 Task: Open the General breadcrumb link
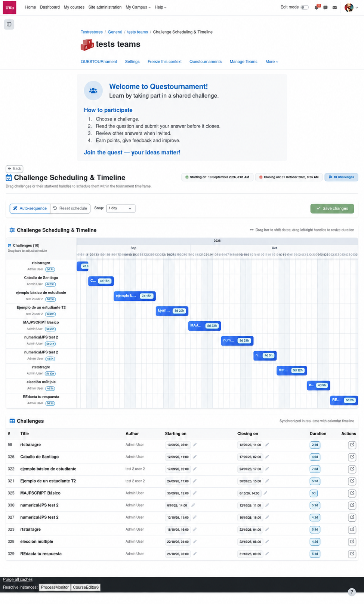click(115, 32)
